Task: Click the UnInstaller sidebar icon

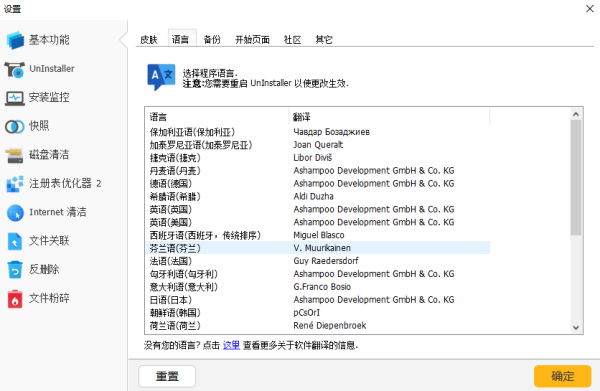Action: (x=15, y=69)
